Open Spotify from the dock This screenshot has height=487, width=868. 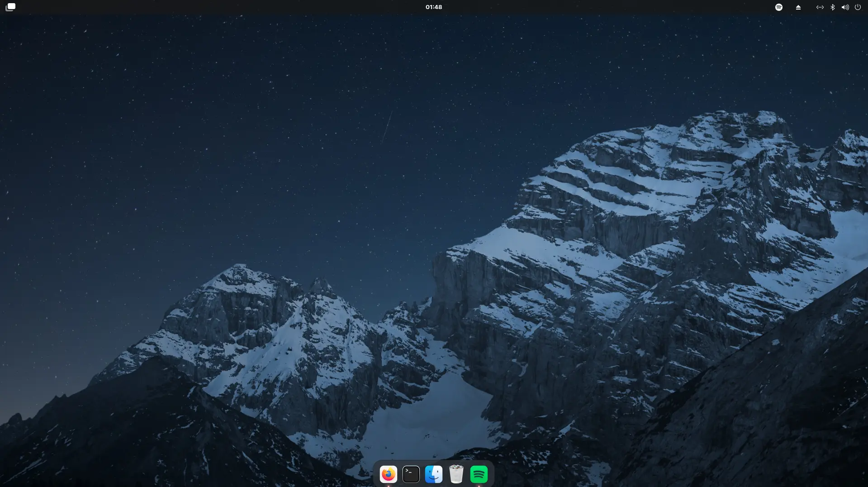pyautogui.click(x=479, y=474)
